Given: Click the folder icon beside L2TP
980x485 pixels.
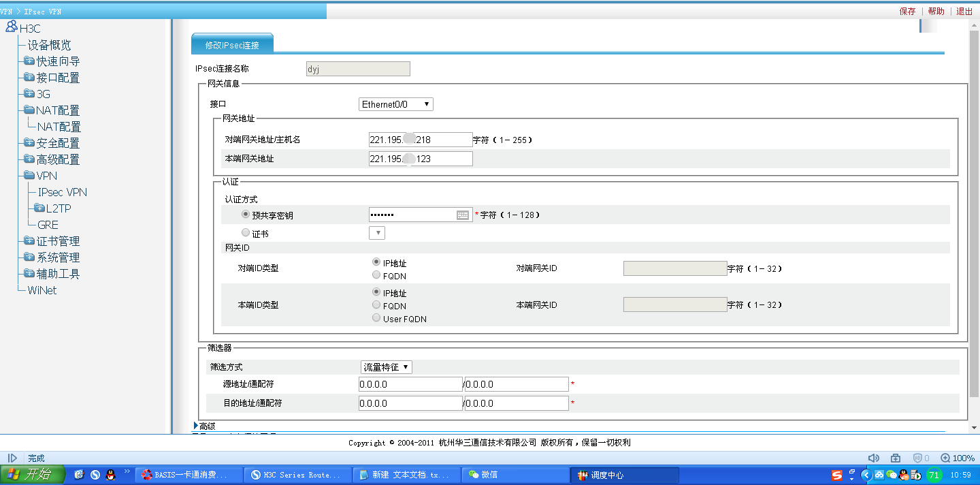Looking at the screenshot, I should (x=39, y=208).
